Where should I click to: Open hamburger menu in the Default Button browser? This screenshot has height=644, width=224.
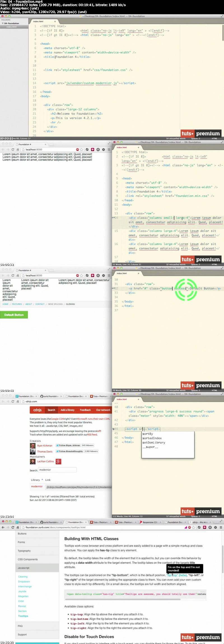(x=109, y=276)
